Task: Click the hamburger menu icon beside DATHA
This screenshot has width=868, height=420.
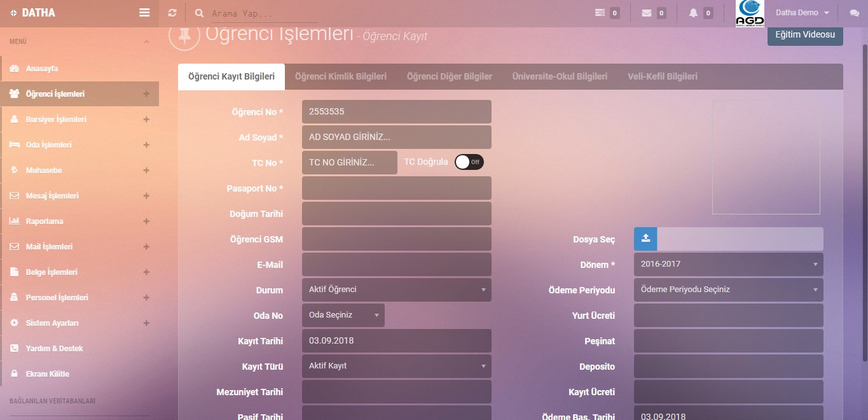Action: pos(144,13)
